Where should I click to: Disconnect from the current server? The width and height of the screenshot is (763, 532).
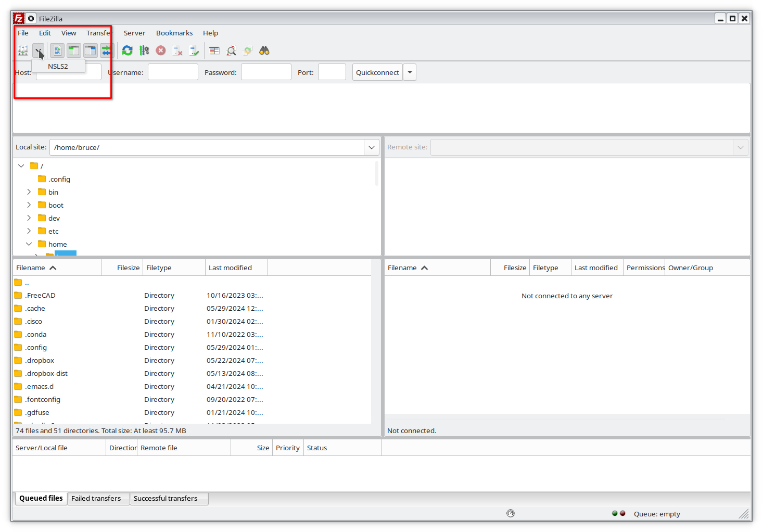pos(177,50)
